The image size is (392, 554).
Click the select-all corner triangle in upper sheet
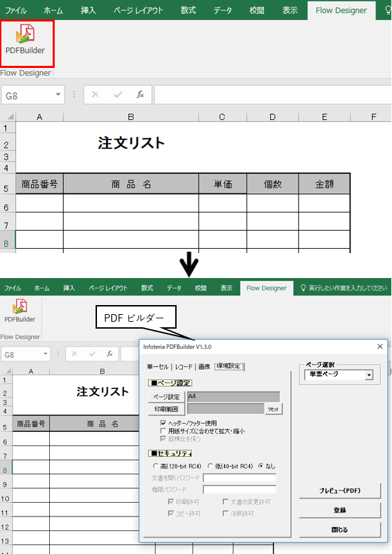click(10, 116)
